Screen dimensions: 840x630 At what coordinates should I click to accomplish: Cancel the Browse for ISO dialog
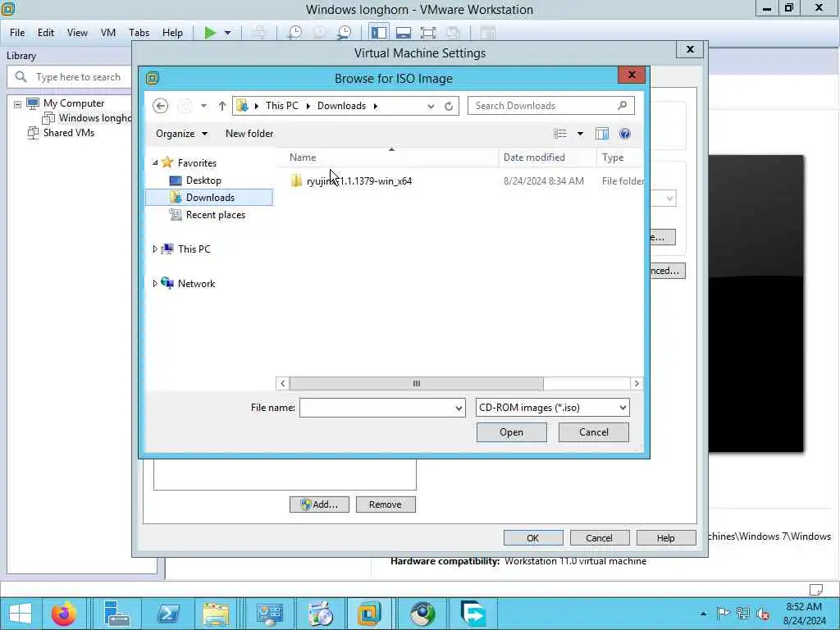(594, 432)
